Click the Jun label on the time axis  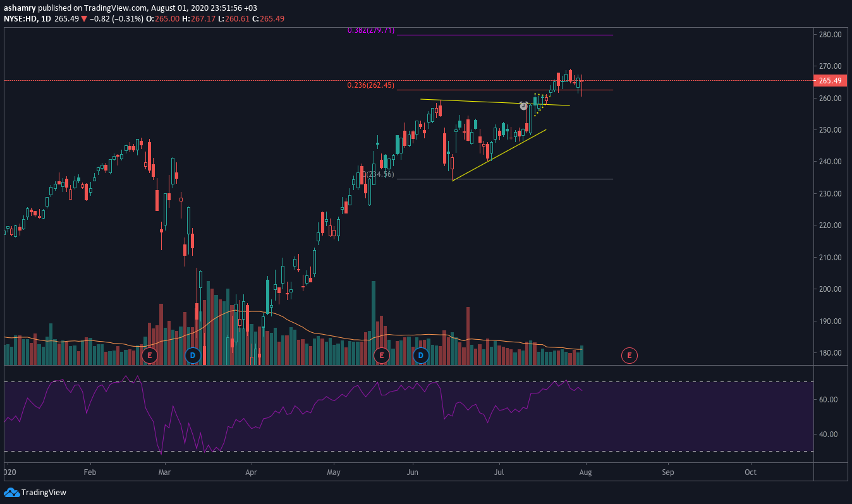pos(413,472)
